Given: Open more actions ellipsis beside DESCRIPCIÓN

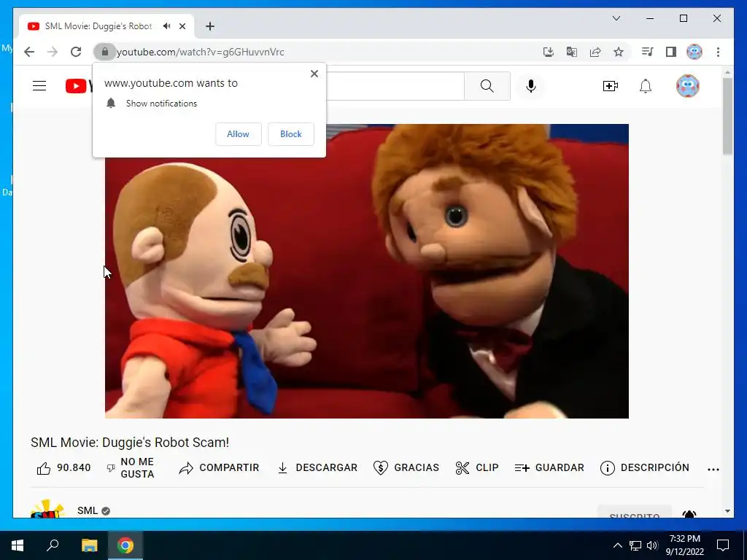Looking at the screenshot, I should [713, 469].
